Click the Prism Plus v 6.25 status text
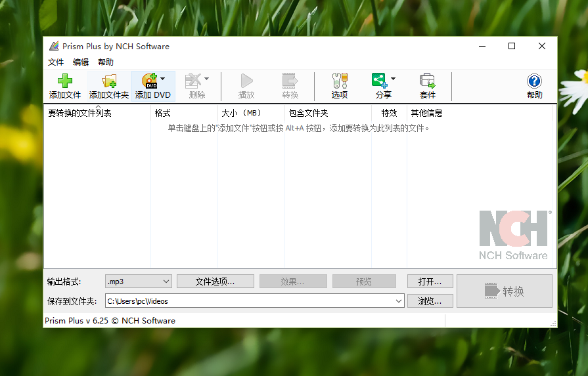Viewport: 588px width, 376px height. pos(110,321)
